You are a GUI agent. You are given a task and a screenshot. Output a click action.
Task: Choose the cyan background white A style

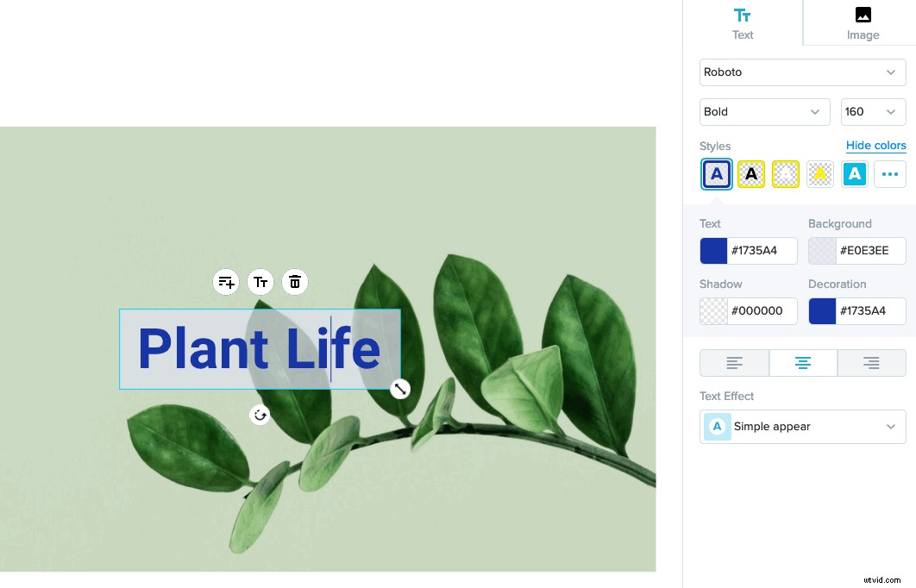pos(854,174)
